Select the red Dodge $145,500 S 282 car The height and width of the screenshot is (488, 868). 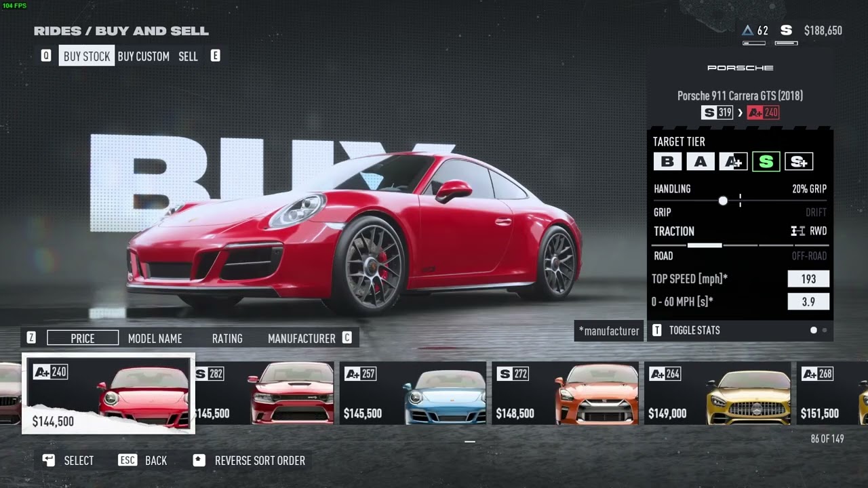pos(264,393)
